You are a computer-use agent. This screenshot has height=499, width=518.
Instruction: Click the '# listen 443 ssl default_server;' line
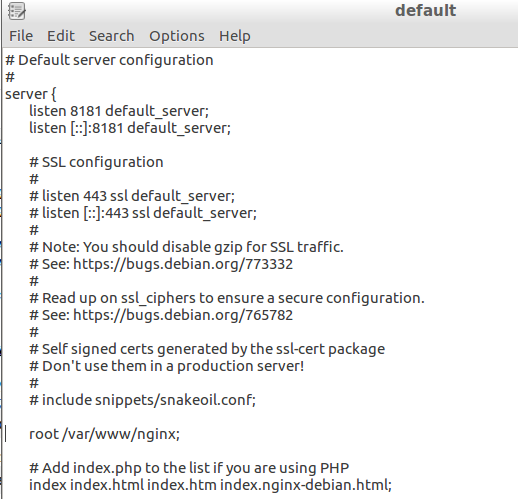click(x=132, y=196)
